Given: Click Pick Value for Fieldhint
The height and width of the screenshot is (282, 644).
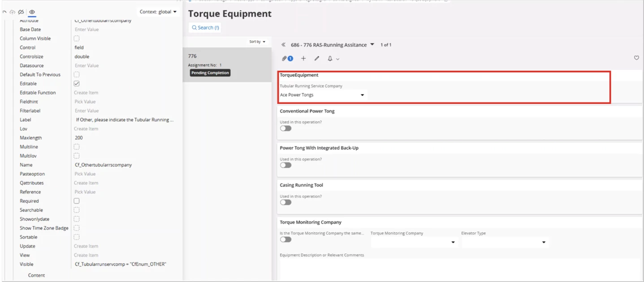Looking at the screenshot, I should coord(85,102).
